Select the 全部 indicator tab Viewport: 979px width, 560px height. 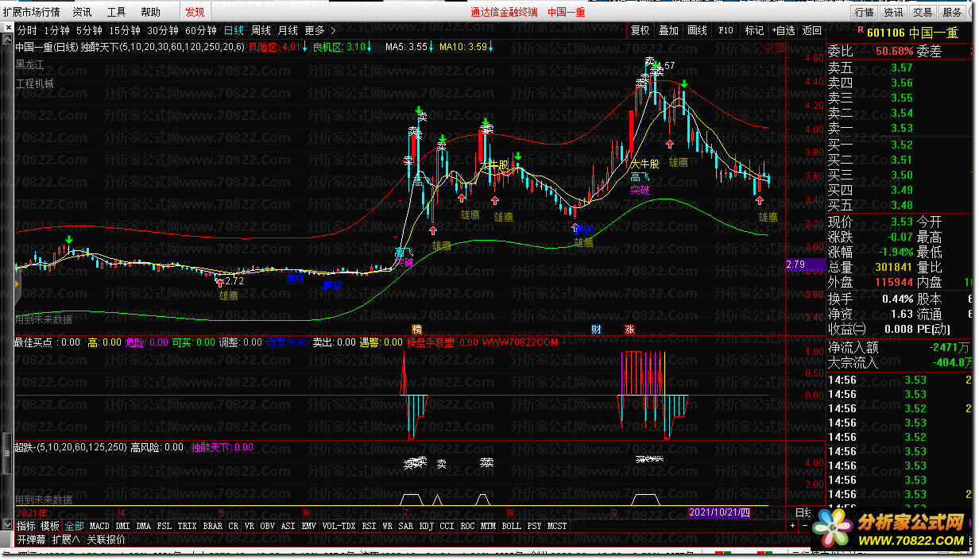pyautogui.click(x=74, y=526)
